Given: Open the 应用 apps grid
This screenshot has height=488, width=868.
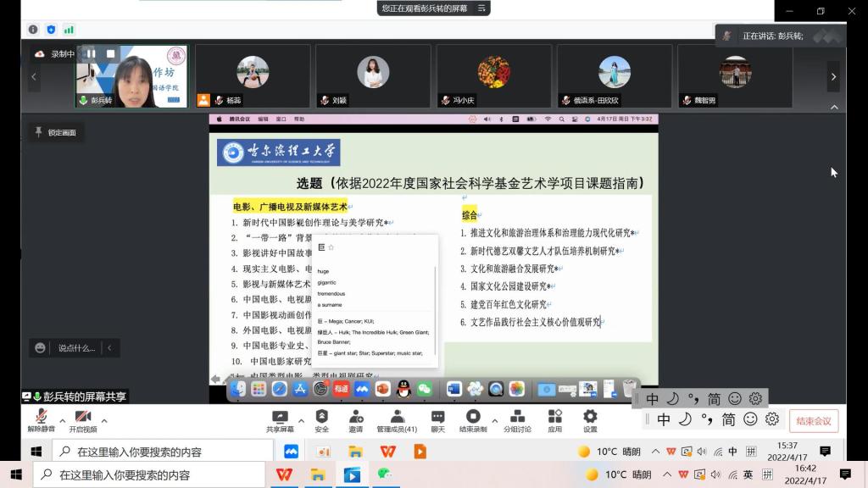Looking at the screenshot, I should pos(554,417).
